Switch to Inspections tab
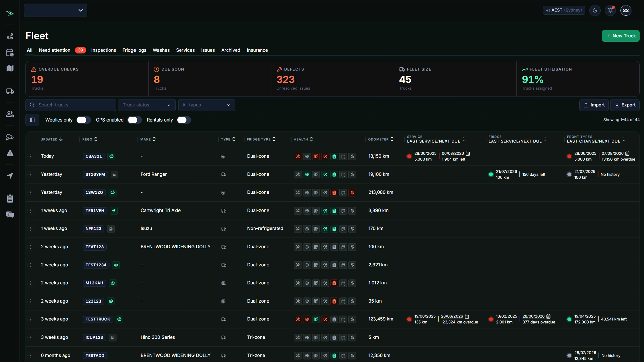 [103, 50]
